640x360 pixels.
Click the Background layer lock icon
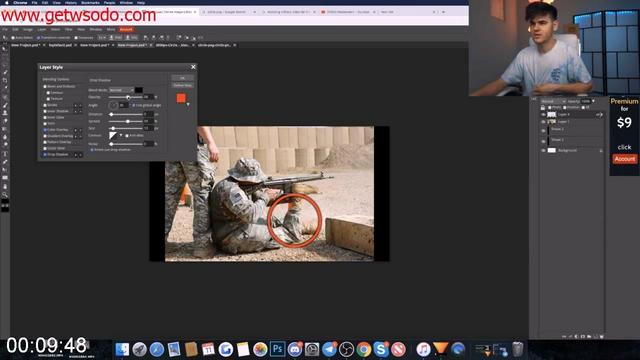tap(601, 151)
